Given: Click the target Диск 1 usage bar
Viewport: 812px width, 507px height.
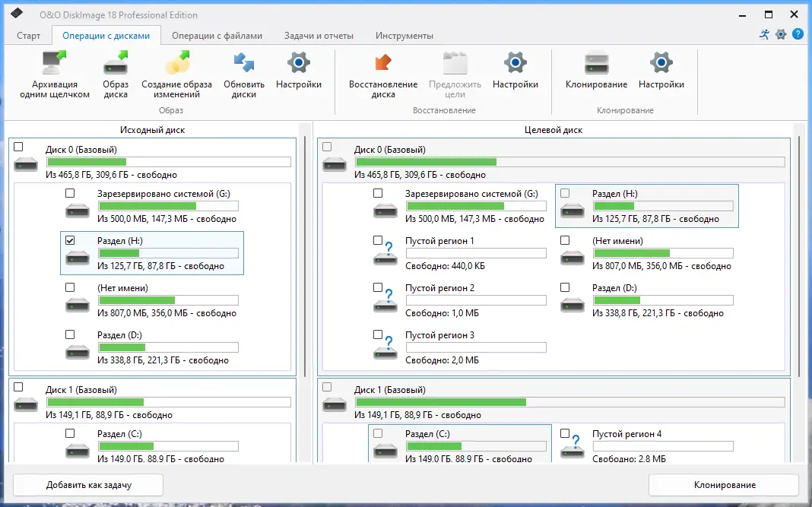Looking at the screenshot, I should (569, 402).
